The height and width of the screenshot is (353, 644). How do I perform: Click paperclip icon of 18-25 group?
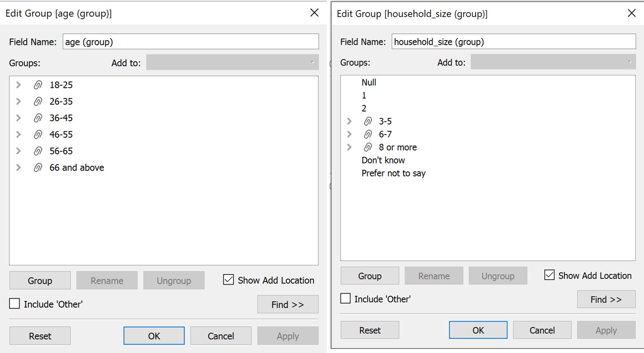click(x=38, y=85)
